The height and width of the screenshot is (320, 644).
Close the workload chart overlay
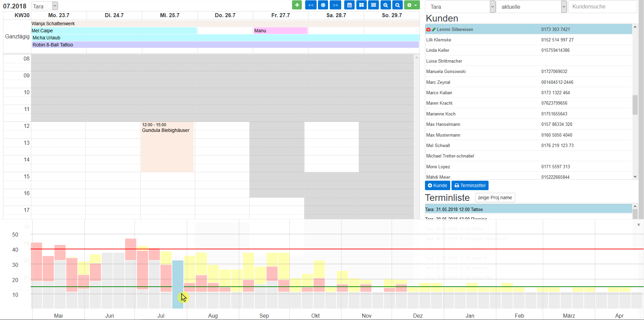(638, 224)
